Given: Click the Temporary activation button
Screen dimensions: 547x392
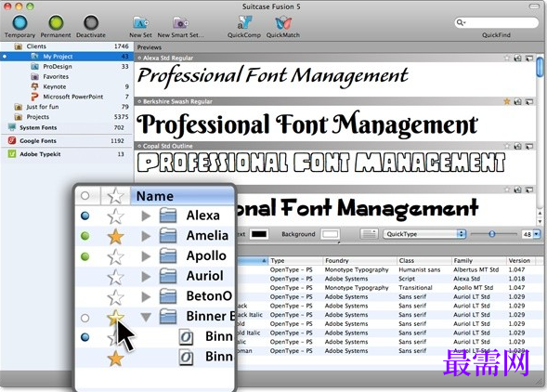Looking at the screenshot, I should pos(20,22).
